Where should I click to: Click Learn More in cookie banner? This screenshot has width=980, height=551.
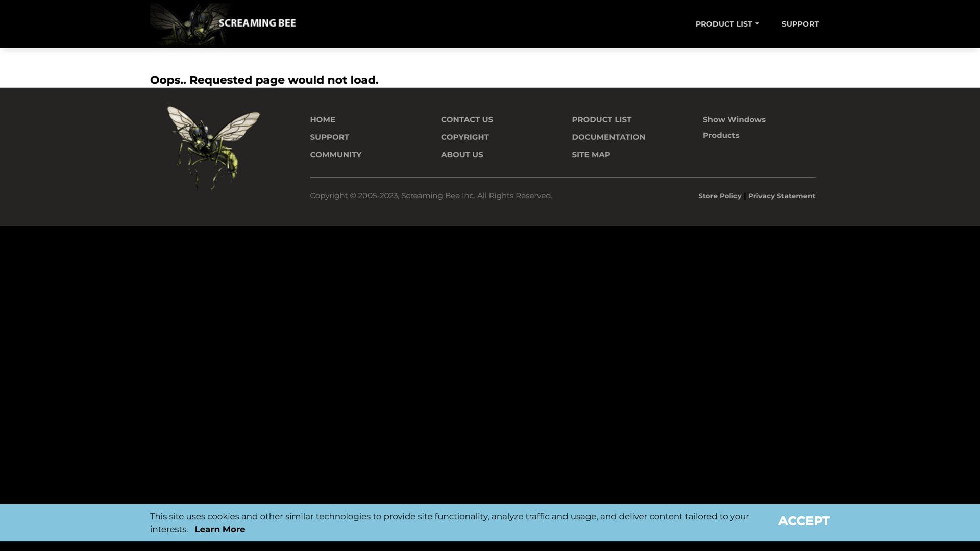pyautogui.click(x=219, y=530)
